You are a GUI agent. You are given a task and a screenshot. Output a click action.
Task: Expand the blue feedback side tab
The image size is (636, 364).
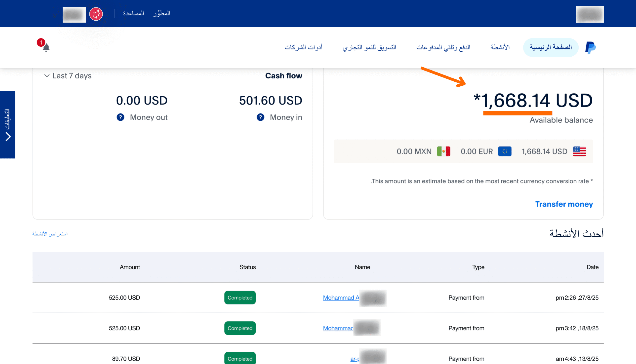click(7, 124)
